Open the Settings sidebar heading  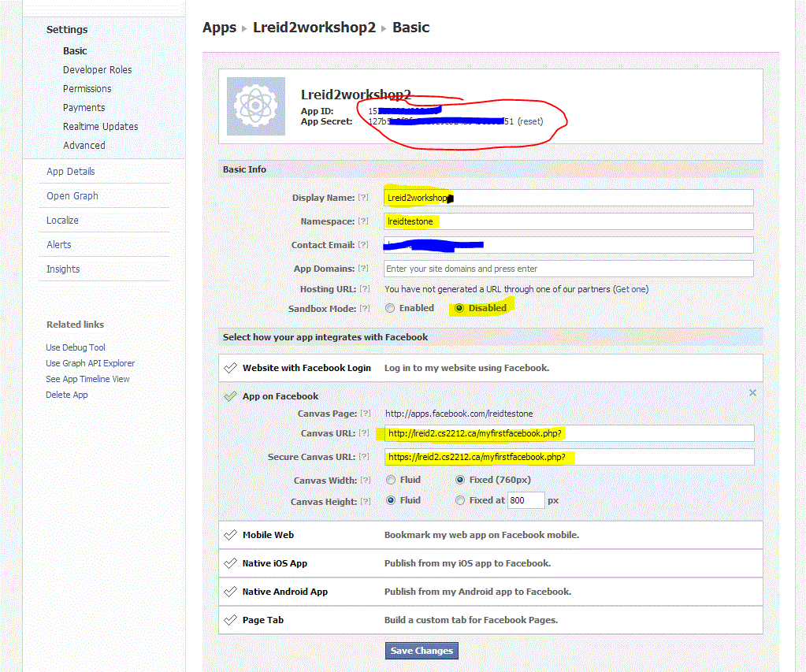coord(67,30)
